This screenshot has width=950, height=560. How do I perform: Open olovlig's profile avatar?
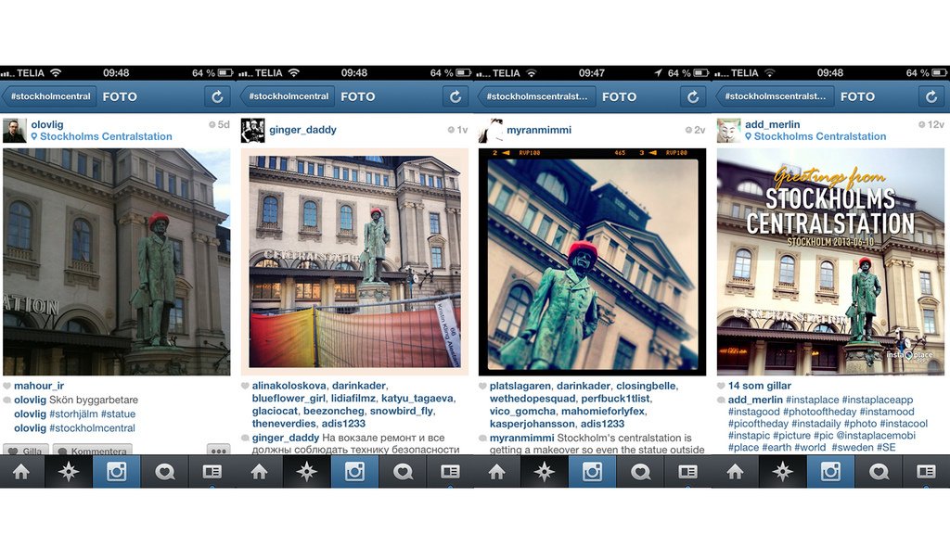[14, 131]
